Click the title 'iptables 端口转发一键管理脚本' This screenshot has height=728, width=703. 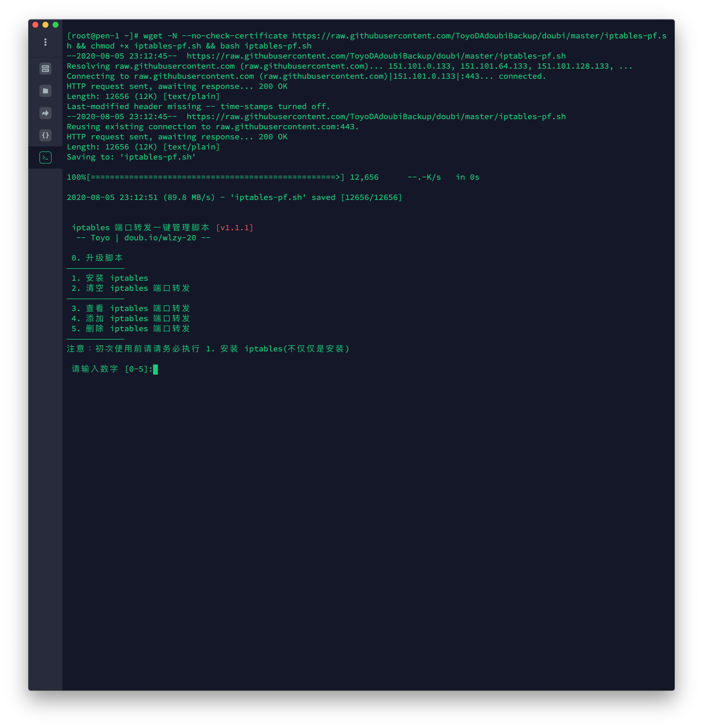[140, 228]
